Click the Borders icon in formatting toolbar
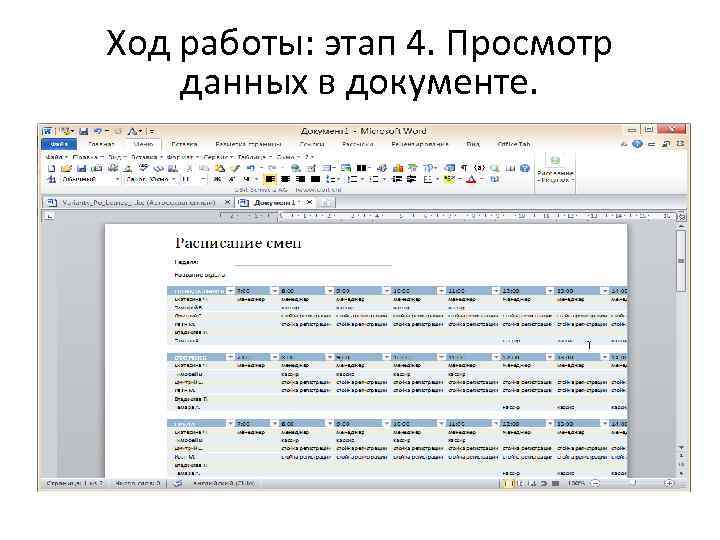This screenshot has width=720, height=540. coord(428,179)
